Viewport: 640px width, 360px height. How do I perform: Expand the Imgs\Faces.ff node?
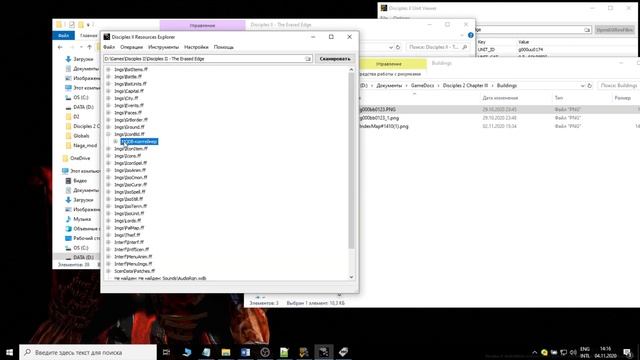coord(108,113)
